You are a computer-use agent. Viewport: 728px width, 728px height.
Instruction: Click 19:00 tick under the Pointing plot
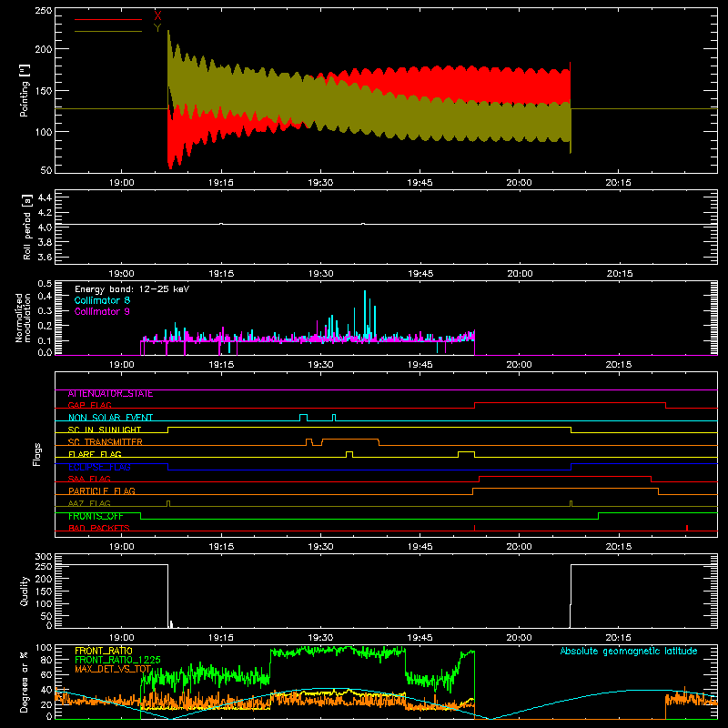pos(122,183)
